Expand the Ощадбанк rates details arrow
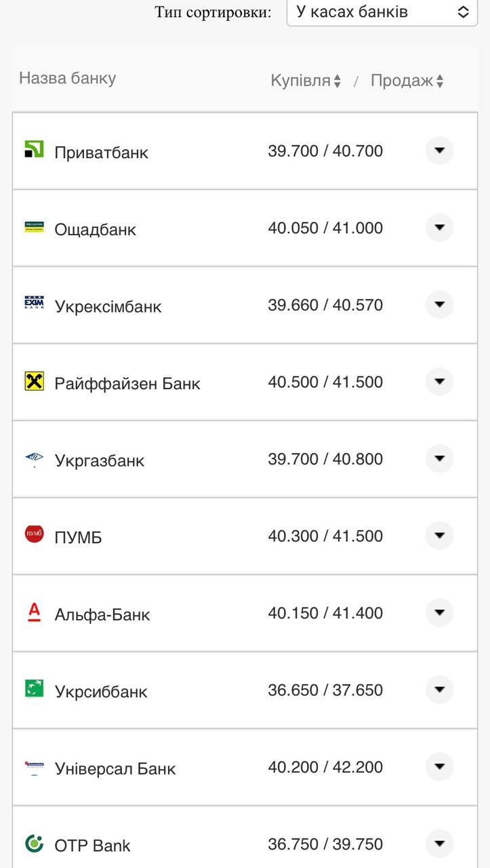Viewport: 490px width, 868px height. 439,228
